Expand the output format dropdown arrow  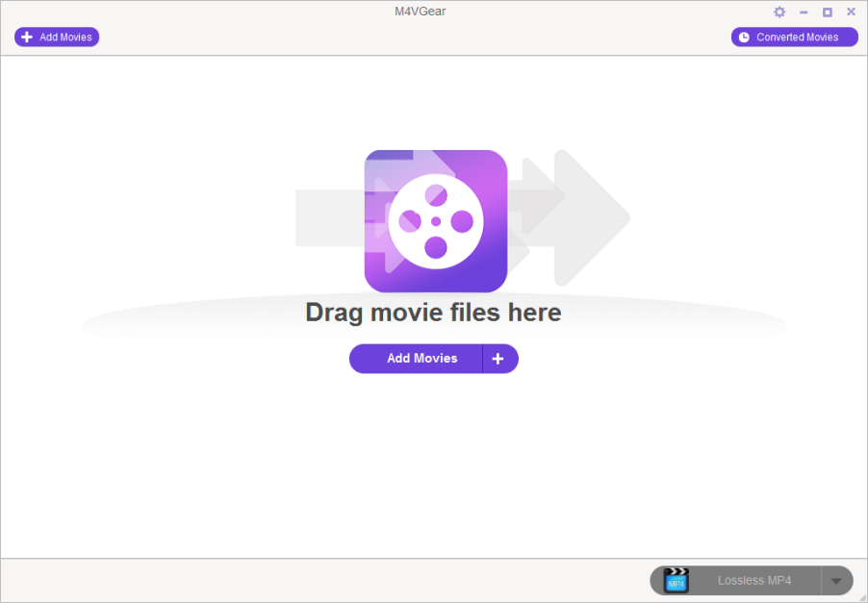pyautogui.click(x=836, y=581)
